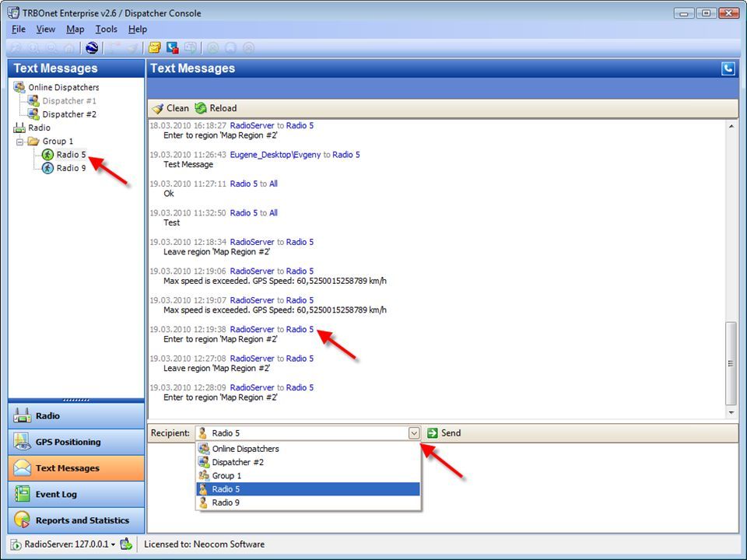747x560 pixels.
Task: Click Radio 5 link in 11:27:11 message
Action: click(x=244, y=184)
